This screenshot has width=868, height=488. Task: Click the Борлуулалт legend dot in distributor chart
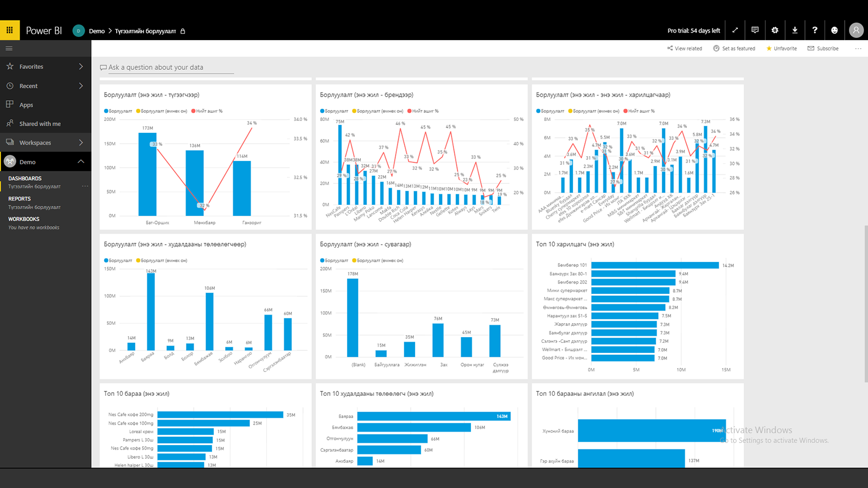[106, 111]
